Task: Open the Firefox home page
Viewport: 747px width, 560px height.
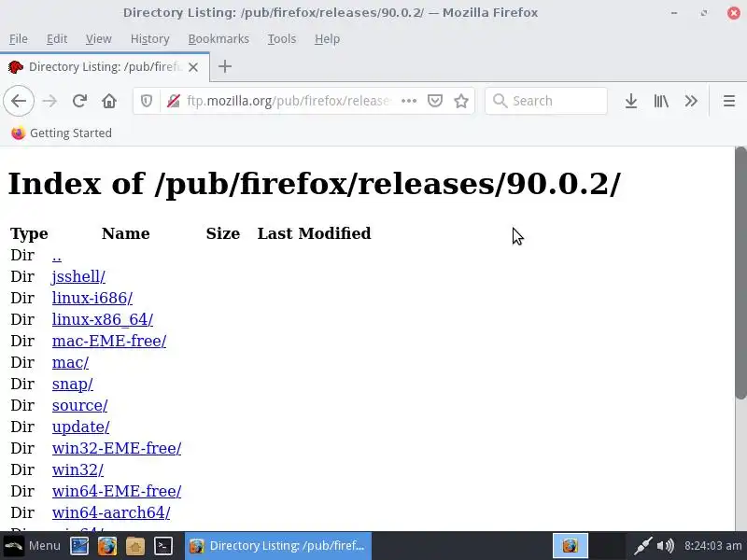Action: [109, 101]
